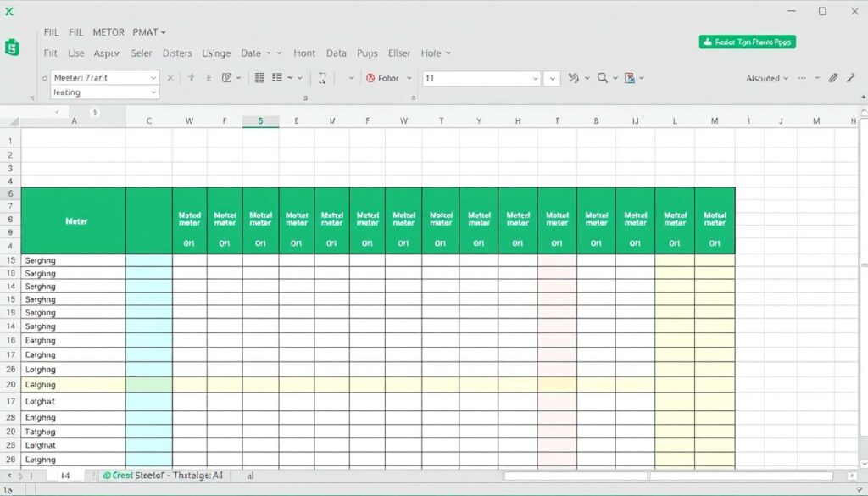The image size is (868, 496).
Task: Open the small boxed dropdown after size field
Action: click(x=552, y=79)
